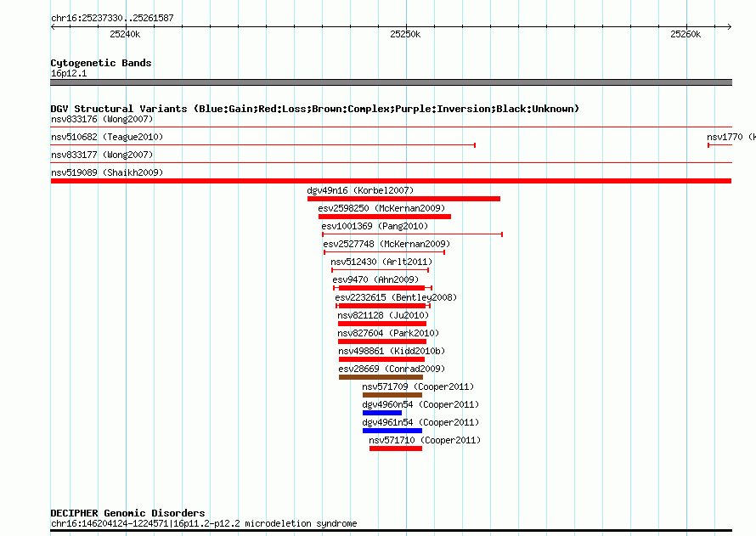Image resolution: width=756 pixels, height=536 pixels.
Task: Click the nsv833177 (Wong2007) variant label
Action: (102, 155)
